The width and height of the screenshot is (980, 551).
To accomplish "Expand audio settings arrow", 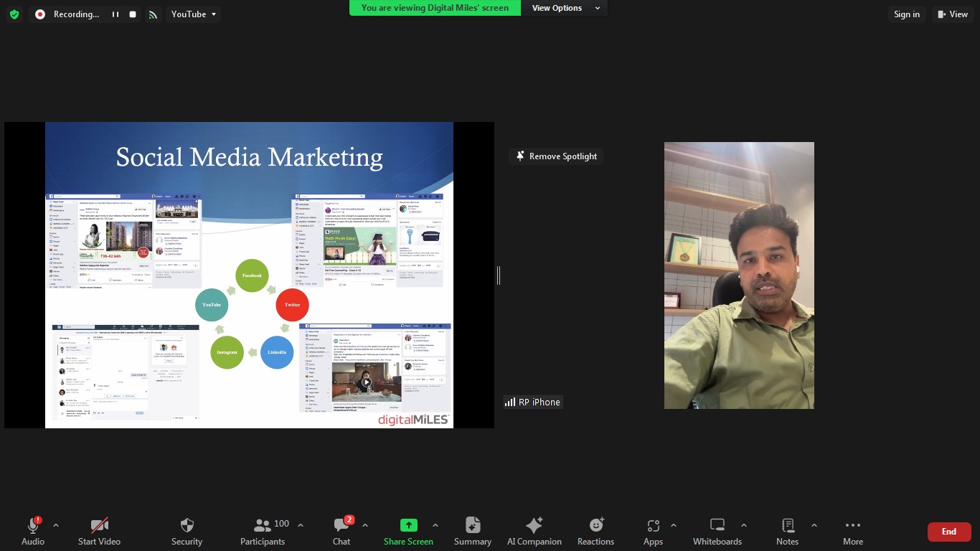I will point(56,525).
